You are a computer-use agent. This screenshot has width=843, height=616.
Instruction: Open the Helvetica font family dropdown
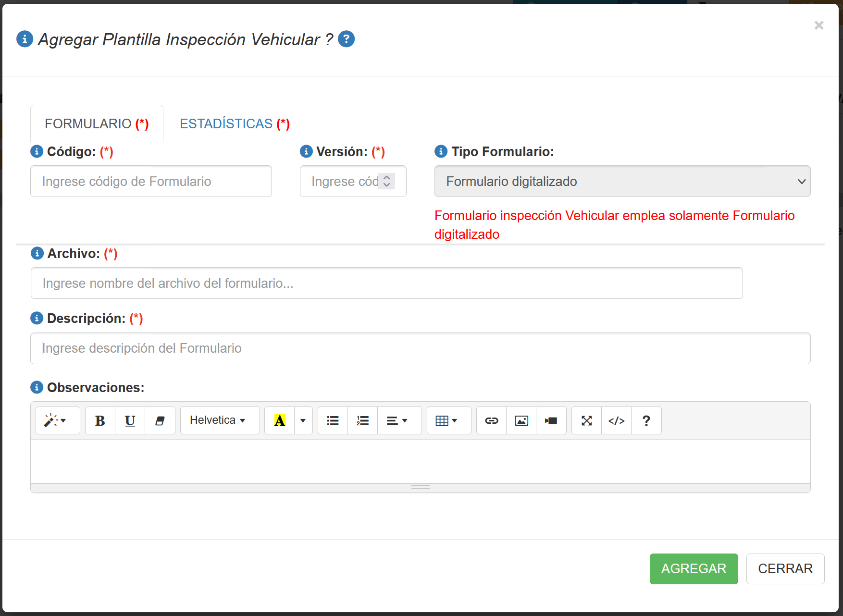tap(220, 420)
